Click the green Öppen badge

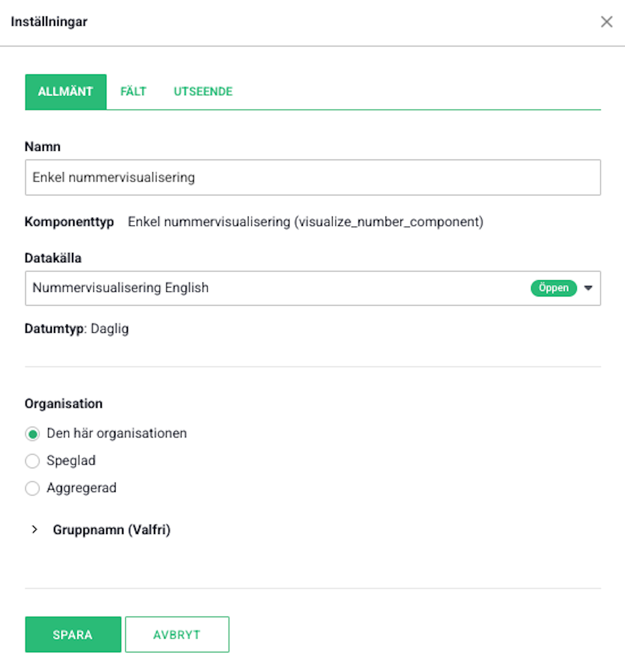pos(554,288)
